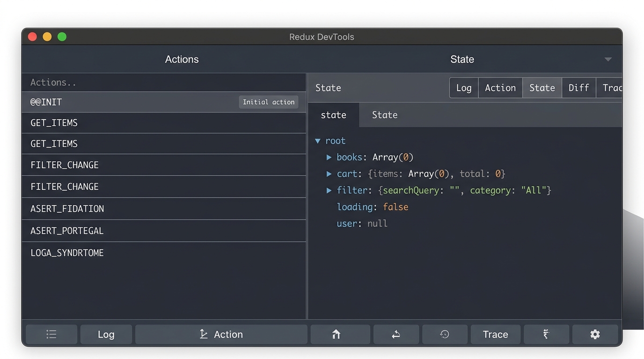Expand the filter object node
644x359 pixels.
tap(329, 190)
